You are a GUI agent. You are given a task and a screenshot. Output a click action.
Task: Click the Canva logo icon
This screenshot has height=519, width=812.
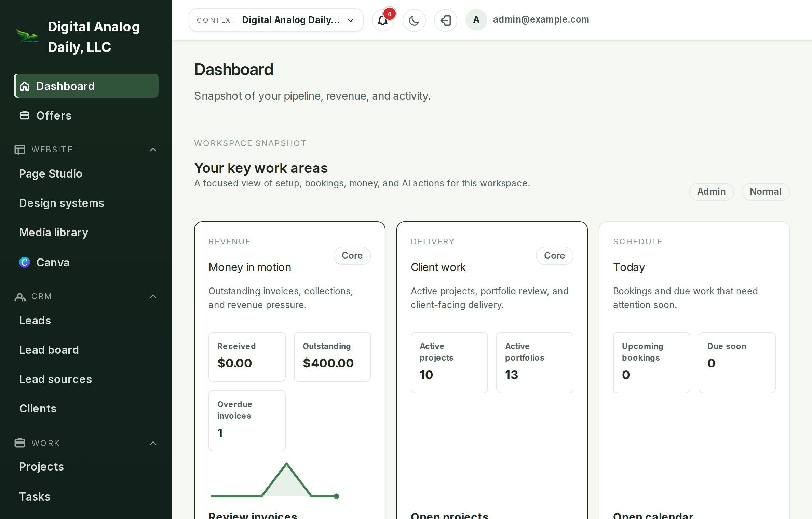coord(25,262)
